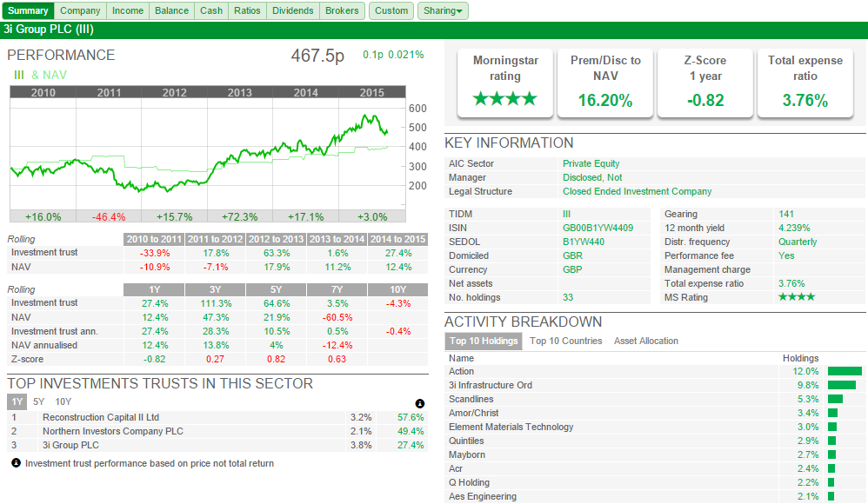
Task: Click the Prem/Disc to NAV card
Action: 605,83
